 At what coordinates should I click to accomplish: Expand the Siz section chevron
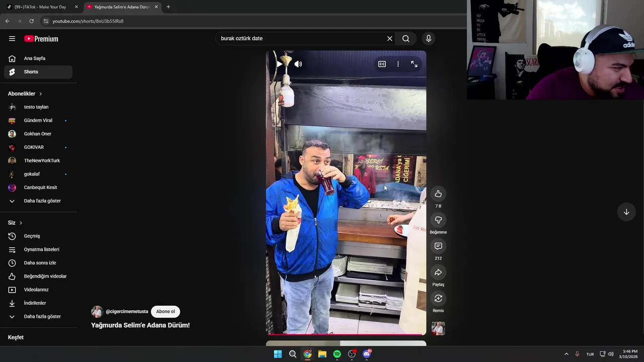tap(21, 223)
